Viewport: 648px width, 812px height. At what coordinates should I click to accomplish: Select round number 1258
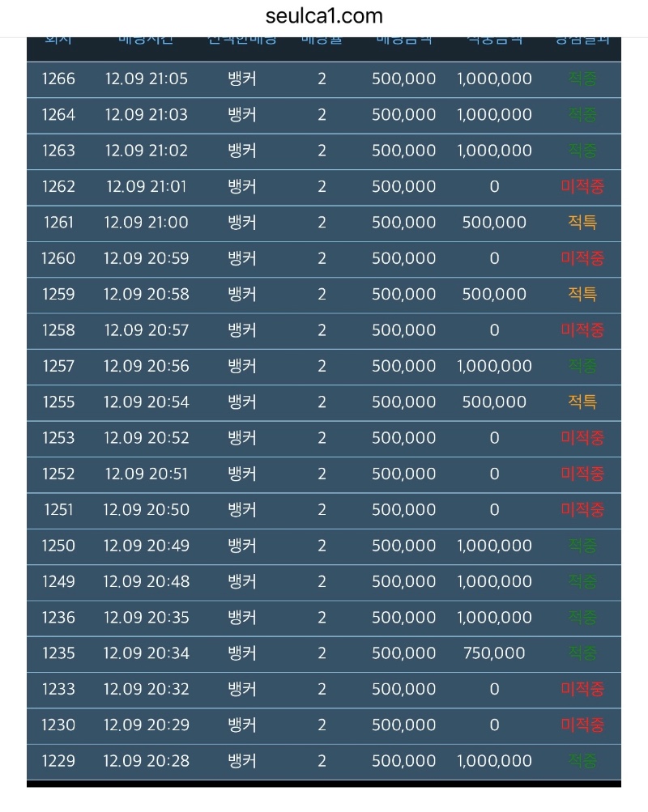click(x=58, y=330)
